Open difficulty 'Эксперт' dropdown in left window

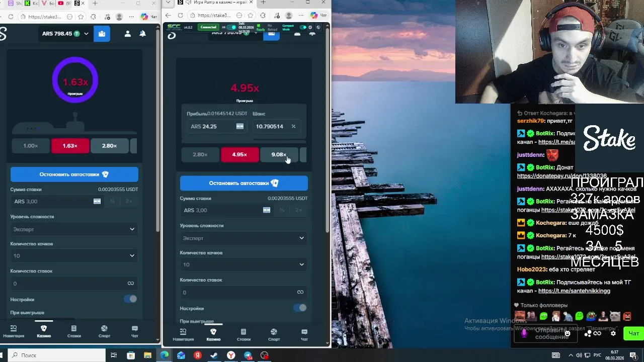pos(74,229)
